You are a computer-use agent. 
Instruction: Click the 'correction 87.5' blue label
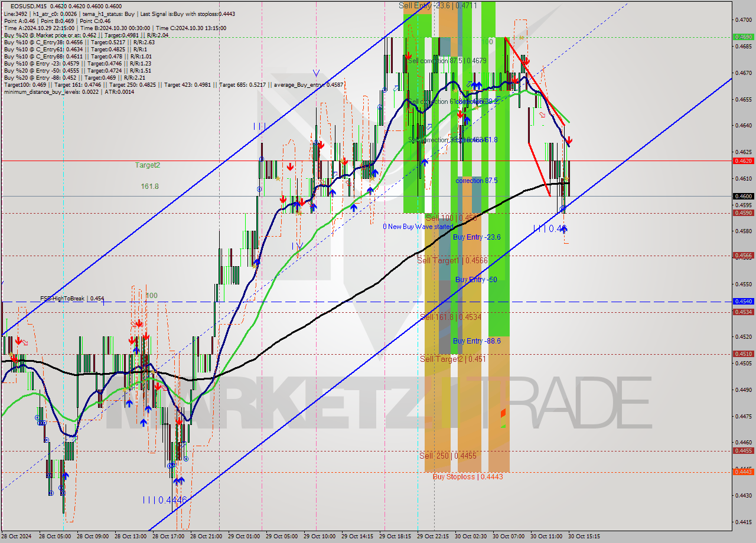pyautogui.click(x=476, y=181)
